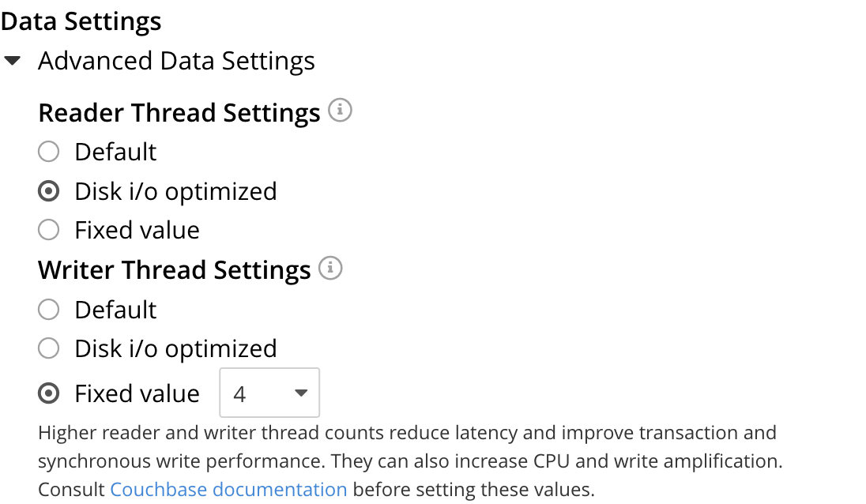Collapse the Advanced Data Settings triangle

coord(13,61)
